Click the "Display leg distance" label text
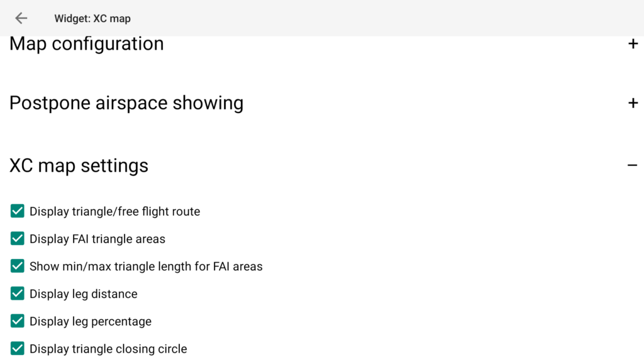 click(83, 294)
